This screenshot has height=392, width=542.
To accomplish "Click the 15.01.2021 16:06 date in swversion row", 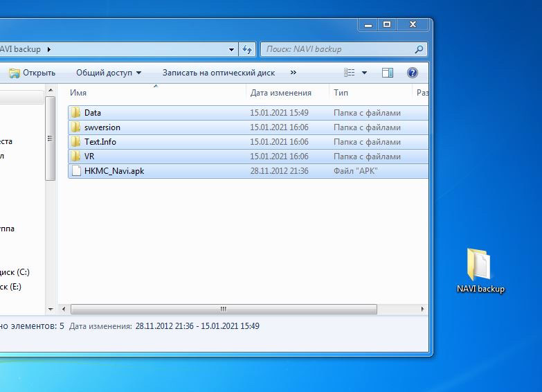I will click(x=279, y=127).
